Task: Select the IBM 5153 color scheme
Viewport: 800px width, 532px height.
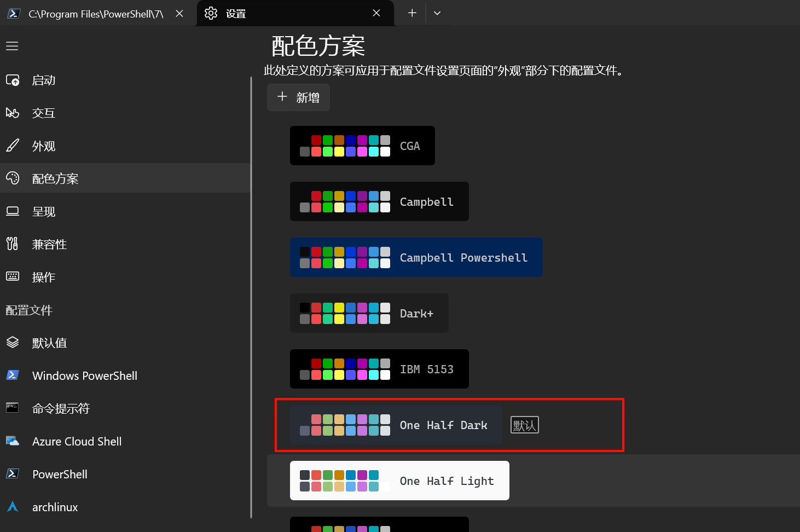Action: pyautogui.click(x=379, y=369)
